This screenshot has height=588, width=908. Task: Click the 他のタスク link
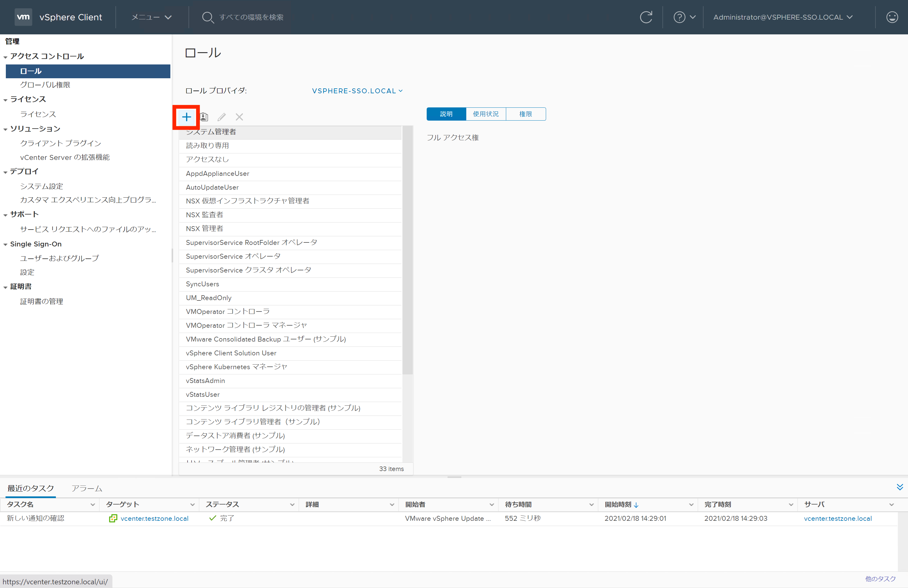click(881, 579)
